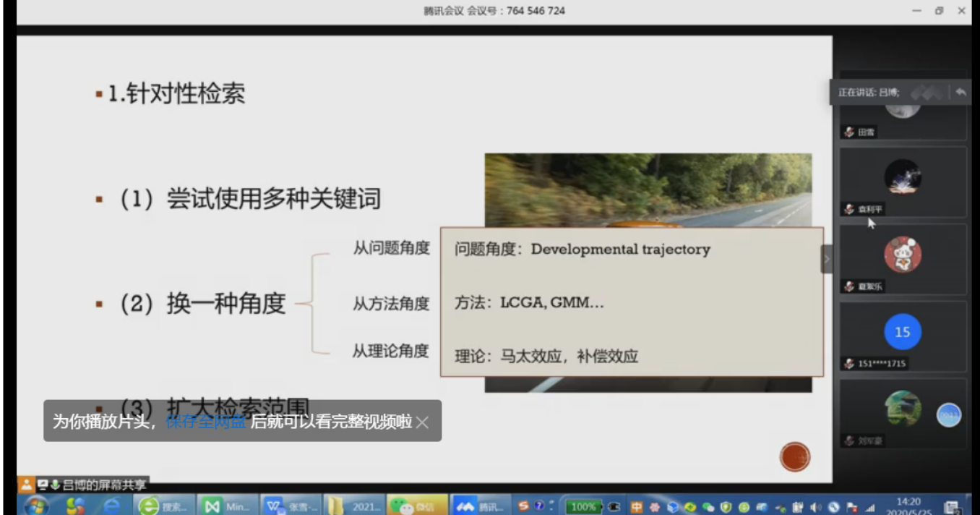Image resolution: width=980 pixels, height=515 pixels.
Task: Click the orange circular recording button
Action: [794, 457]
